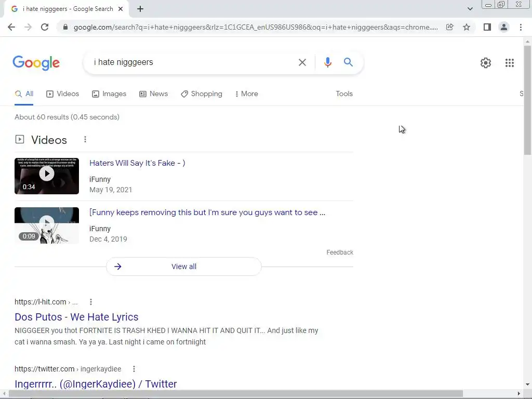Click the "Videos" section heading text
This screenshot has height=399, width=532.
(x=49, y=140)
